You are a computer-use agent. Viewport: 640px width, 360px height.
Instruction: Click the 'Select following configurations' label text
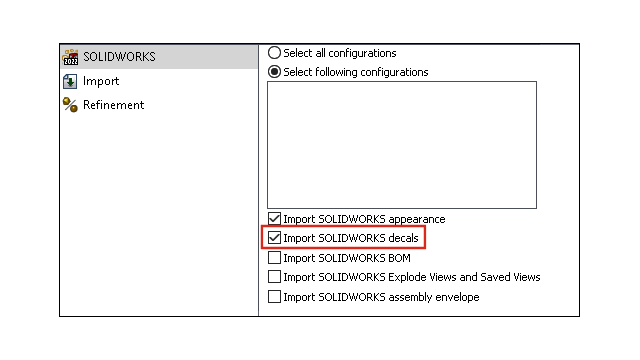[356, 72]
